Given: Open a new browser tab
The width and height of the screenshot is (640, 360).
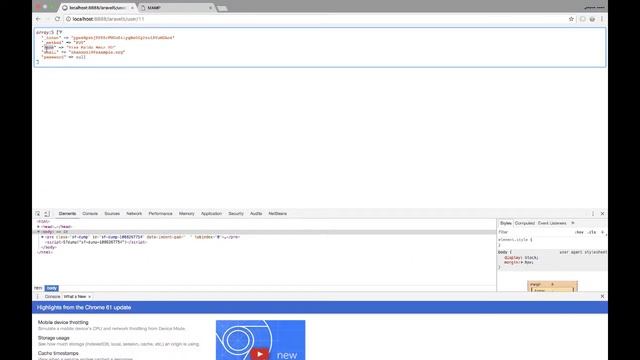Looking at the screenshot, I should pos(222,8).
